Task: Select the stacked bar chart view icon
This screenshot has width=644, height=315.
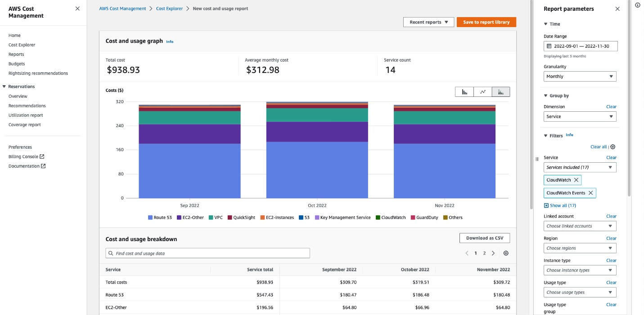Action: click(x=501, y=91)
